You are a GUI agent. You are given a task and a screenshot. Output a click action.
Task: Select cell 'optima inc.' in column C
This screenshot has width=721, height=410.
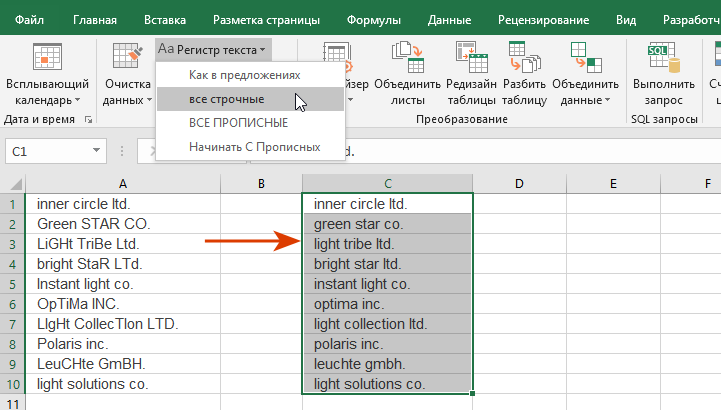(x=387, y=304)
